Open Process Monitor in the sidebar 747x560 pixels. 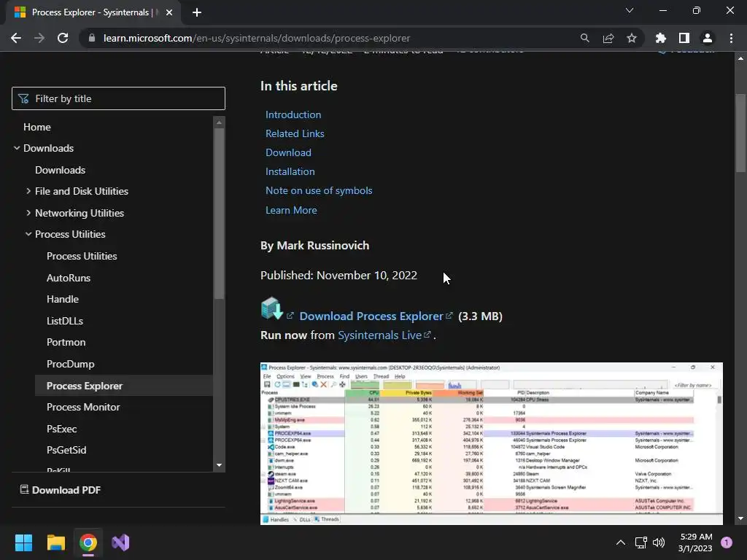point(83,407)
